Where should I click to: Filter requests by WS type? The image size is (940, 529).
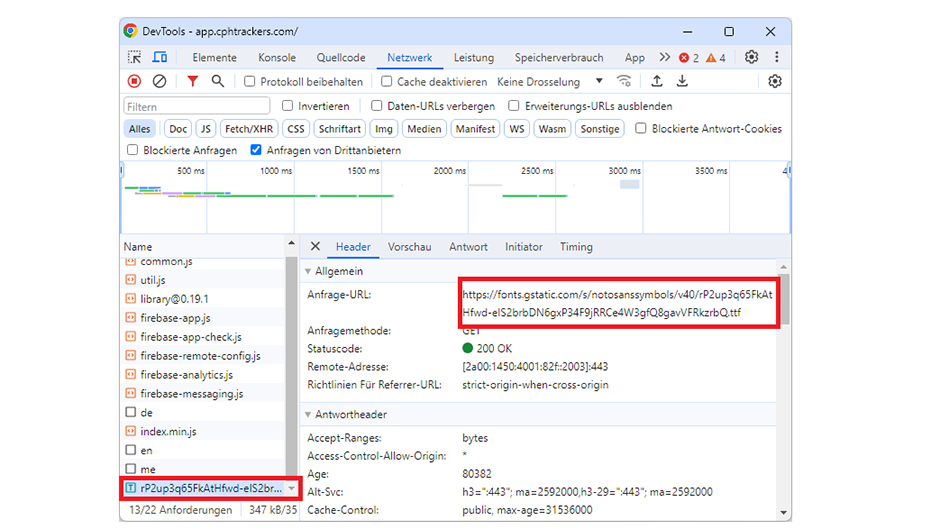click(x=517, y=128)
